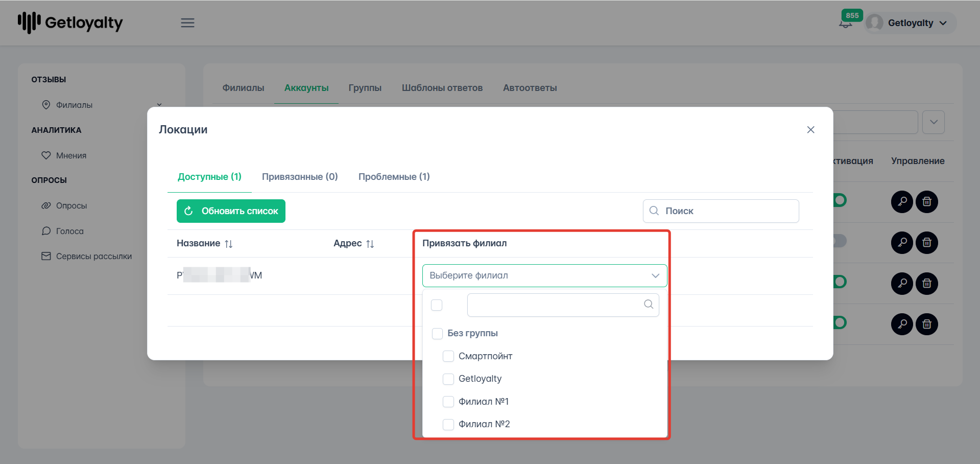Click the chevron-down button above the accounts table

934,122
